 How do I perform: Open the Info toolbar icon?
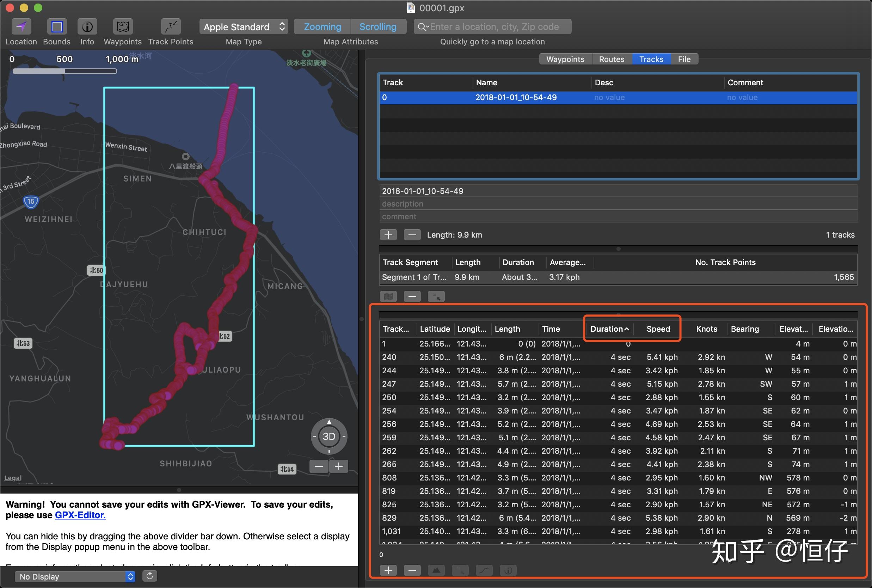pos(87,27)
